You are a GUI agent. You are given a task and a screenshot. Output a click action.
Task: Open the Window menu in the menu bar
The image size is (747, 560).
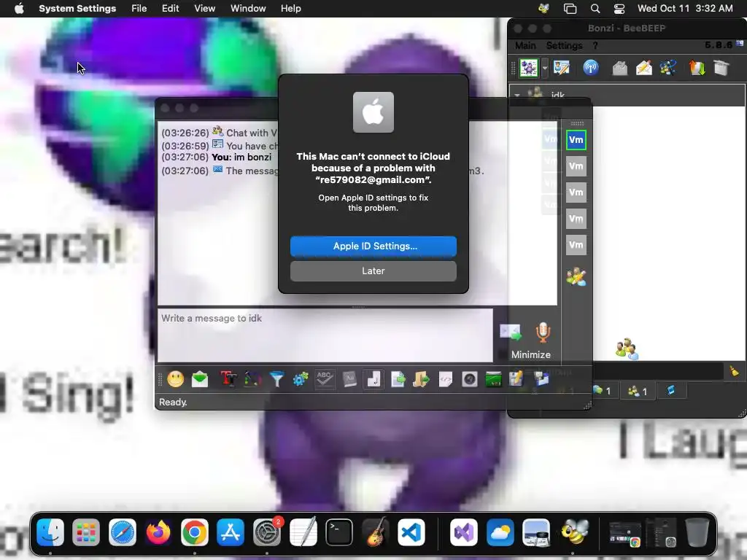248,9
